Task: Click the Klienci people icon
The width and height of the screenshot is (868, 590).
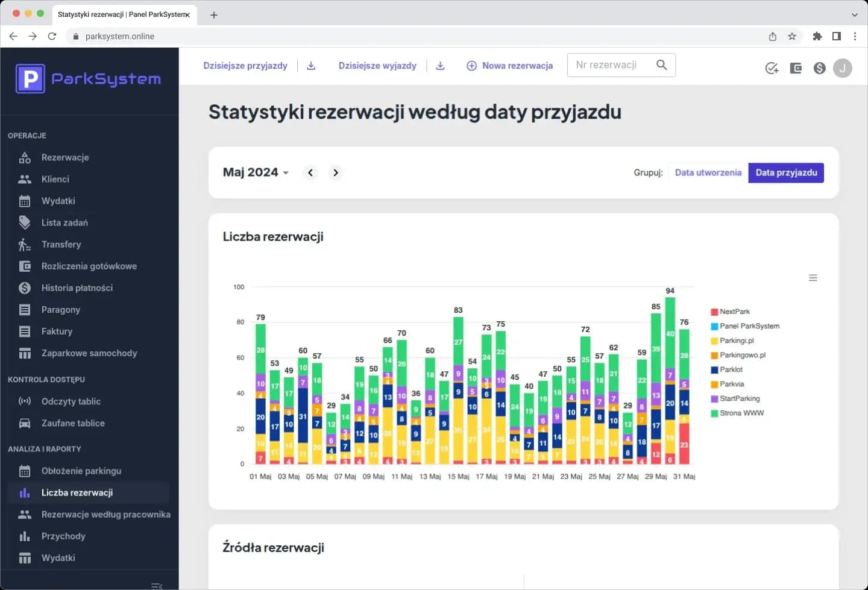Action: pos(25,180)
